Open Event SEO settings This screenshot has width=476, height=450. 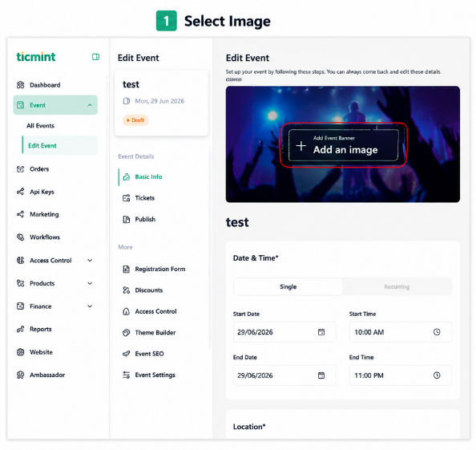pyautogui.click(x=149, y=354)
